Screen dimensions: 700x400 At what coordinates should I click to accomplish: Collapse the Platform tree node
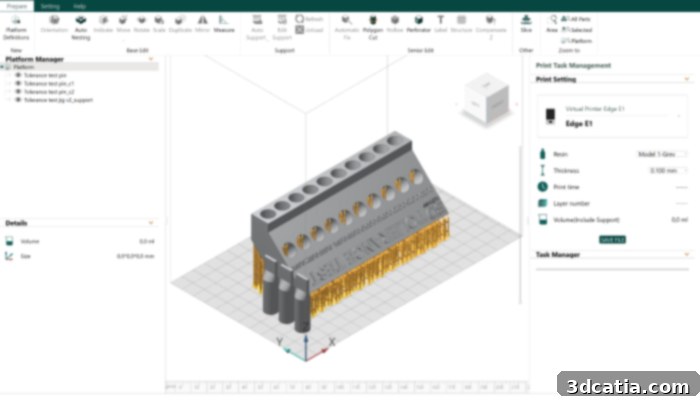(3, 67)
